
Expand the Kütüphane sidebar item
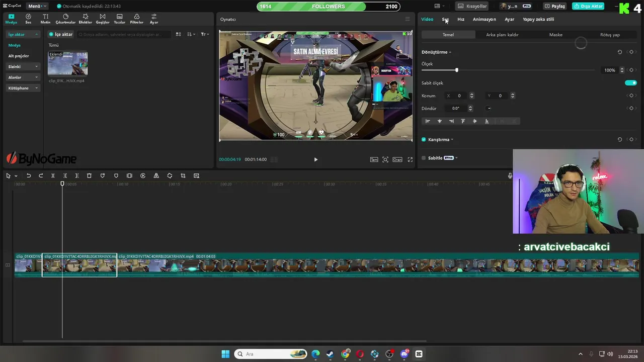pyautogui.click(x=23, y=88)
